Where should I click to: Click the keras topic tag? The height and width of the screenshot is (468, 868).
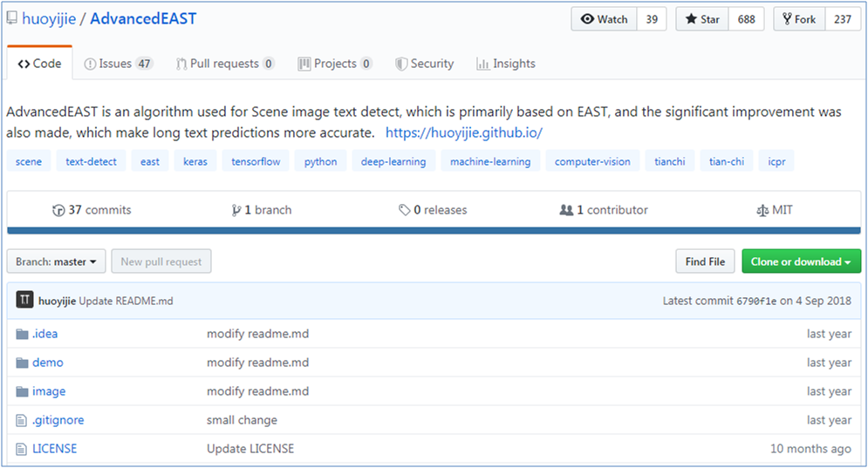195,161
